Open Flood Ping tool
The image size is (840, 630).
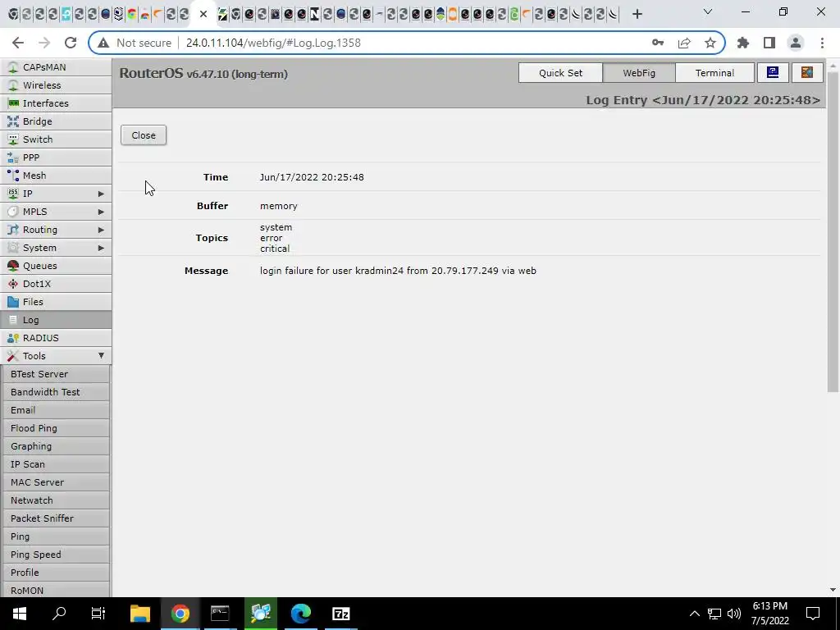tap(56, 428)
